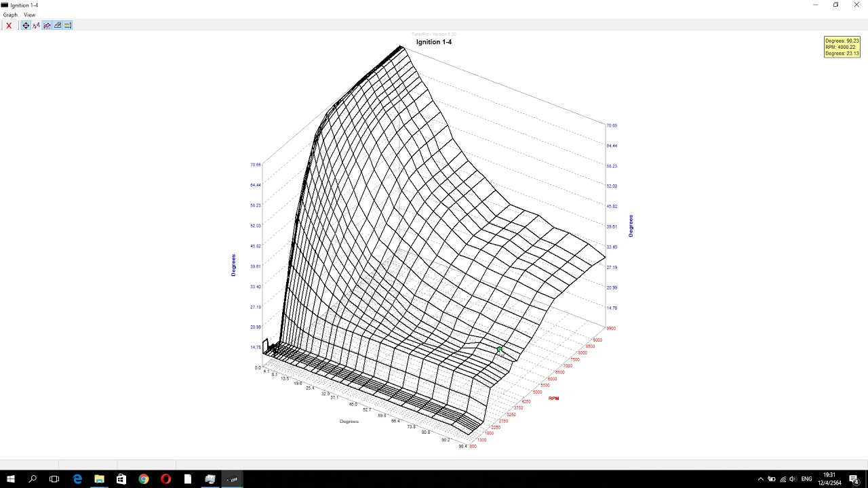Click the active chip app taskbar icon

click(x=233, y=479)
